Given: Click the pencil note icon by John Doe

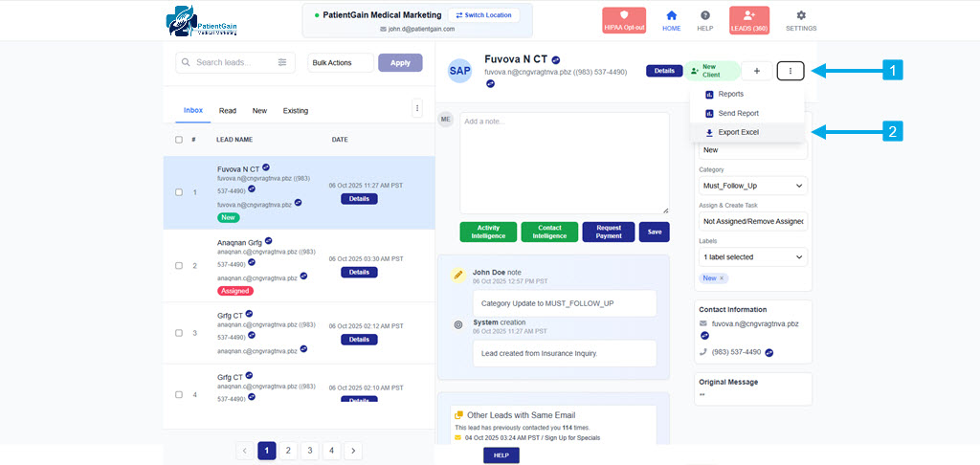Looking at the screenshot, I should (x=458, y=275).
